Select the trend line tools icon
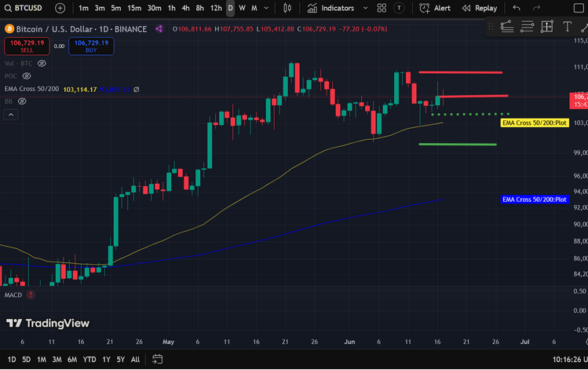Image resolution: width=588 pixels, height=370 pixels. click(x=506, y=26)
